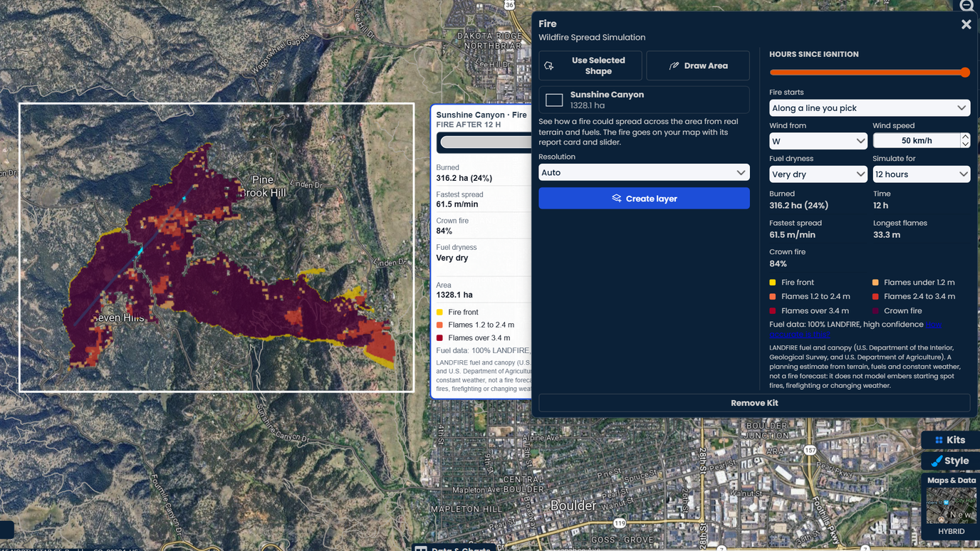
Task: Click the Draw Area button
Action: [698, 65]
